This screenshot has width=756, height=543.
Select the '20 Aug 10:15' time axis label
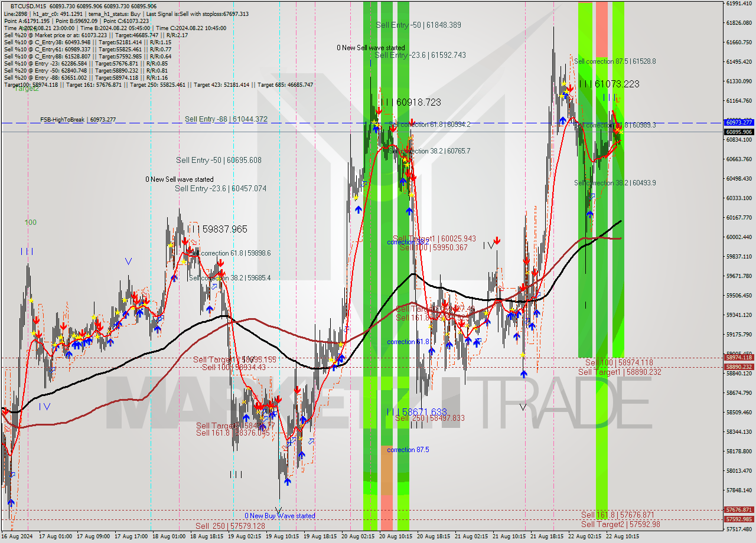(395, 537)
